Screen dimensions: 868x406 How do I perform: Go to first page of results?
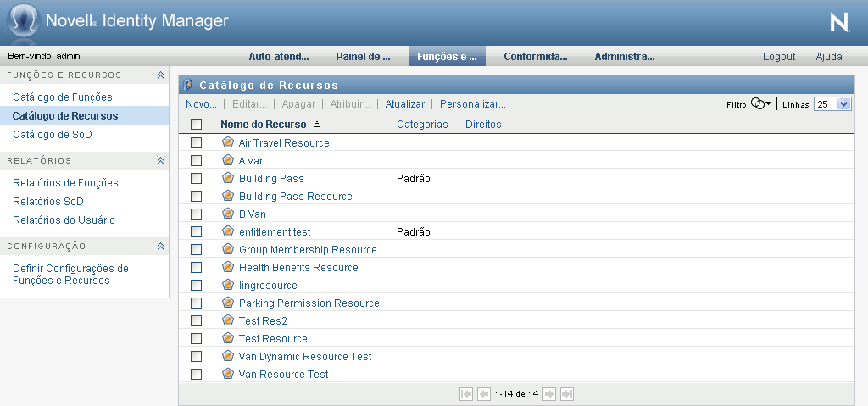coord(466,394)
